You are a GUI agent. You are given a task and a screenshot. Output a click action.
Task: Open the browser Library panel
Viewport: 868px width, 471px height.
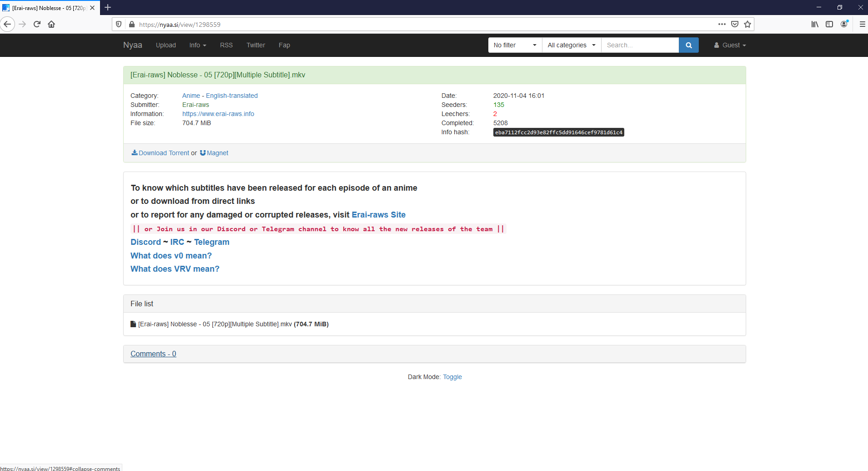814,24
